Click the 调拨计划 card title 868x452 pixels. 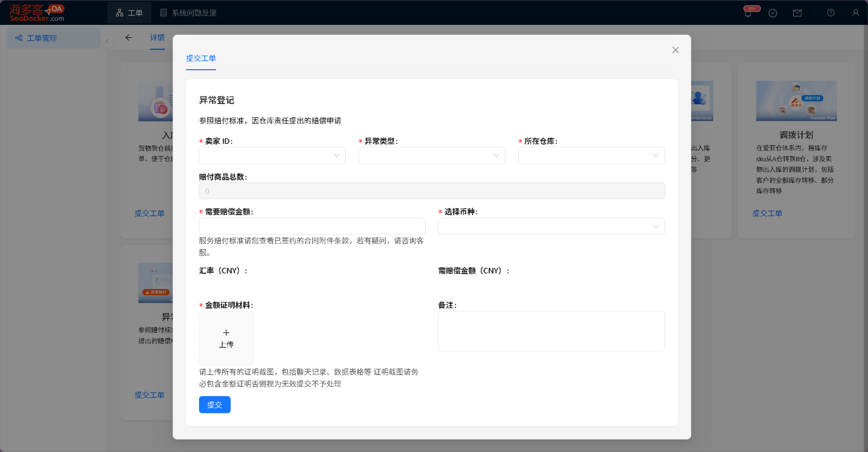point(796,135)
